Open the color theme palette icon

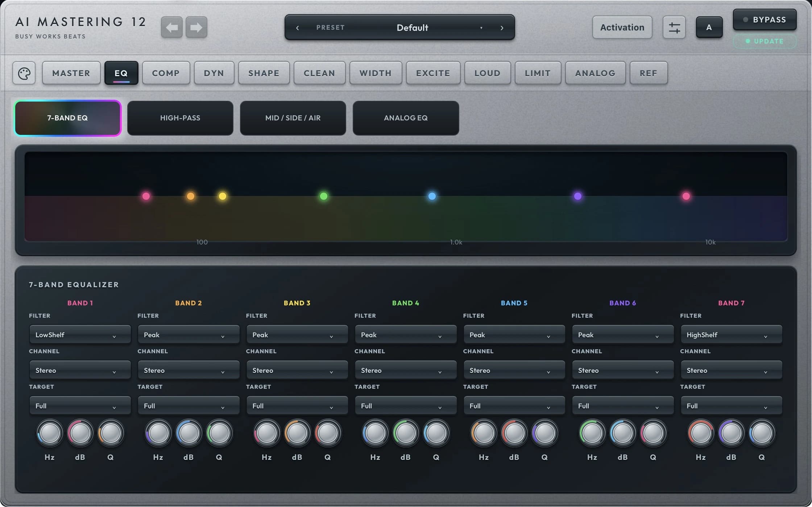pyautogui.click(x=24, y=73)
